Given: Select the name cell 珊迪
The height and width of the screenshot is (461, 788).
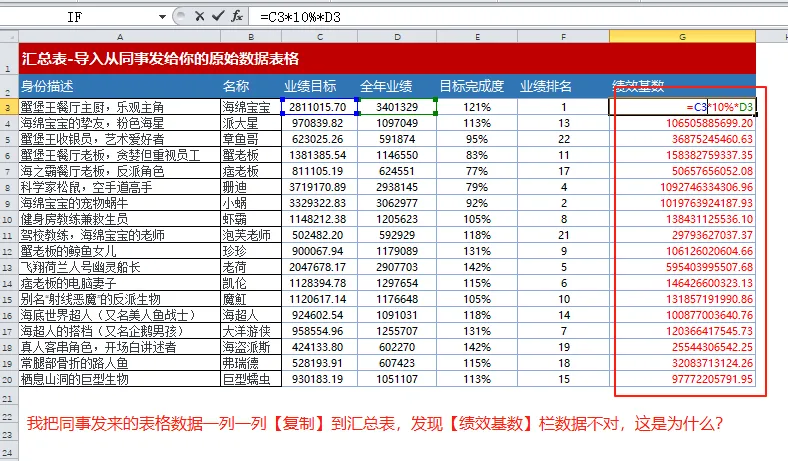Looking at the screenshot, I should coord(251,188).
